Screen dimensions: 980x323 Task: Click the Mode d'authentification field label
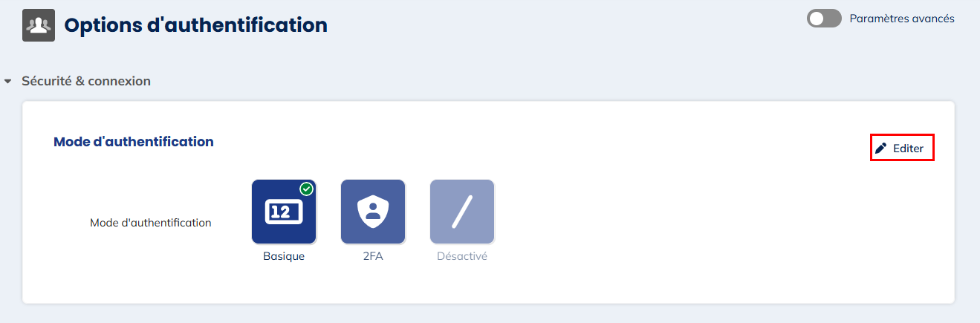pos(151,222)
